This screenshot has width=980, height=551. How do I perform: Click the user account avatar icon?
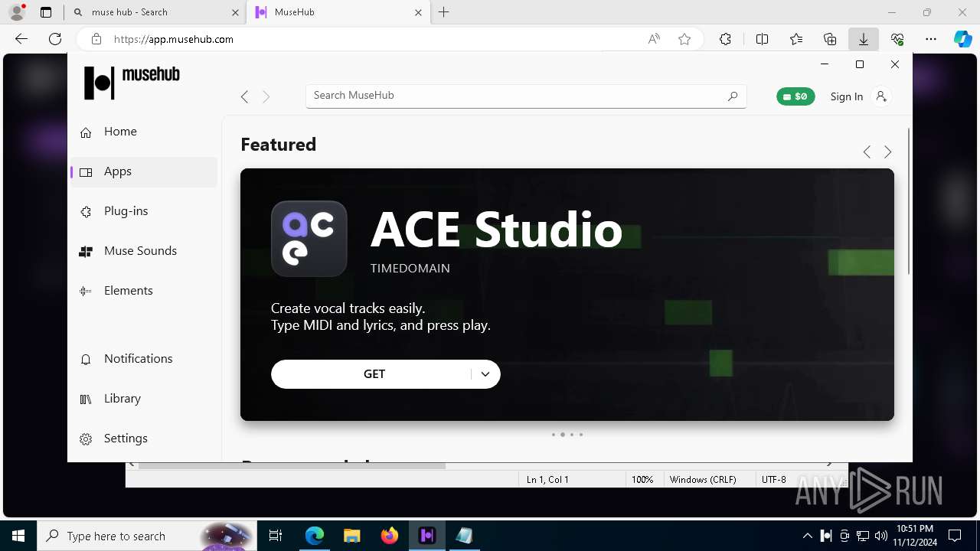tap(881, 96)
